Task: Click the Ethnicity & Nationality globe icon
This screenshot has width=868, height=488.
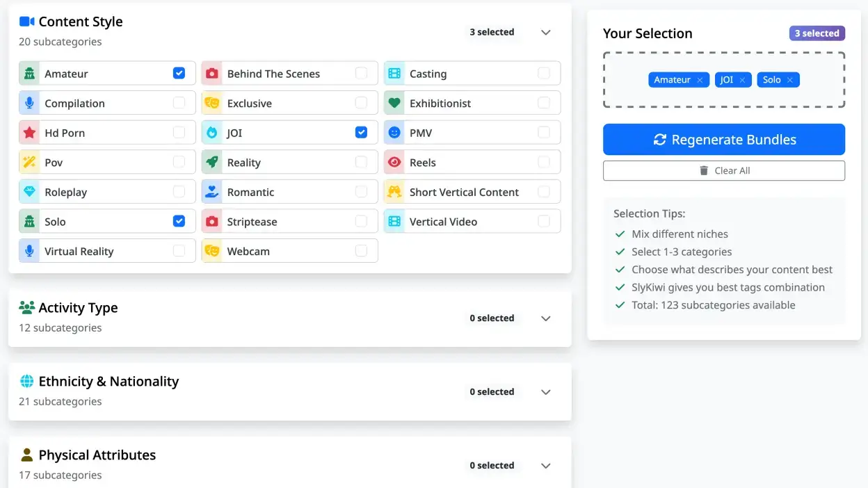Action: pos(27,381)
